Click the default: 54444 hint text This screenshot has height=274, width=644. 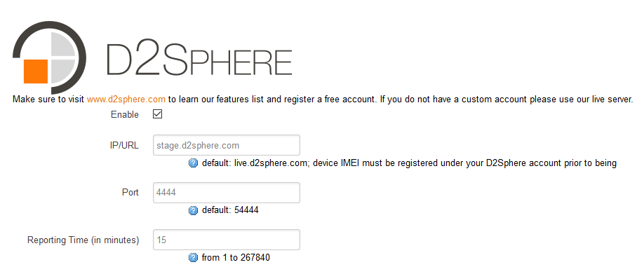(x=230, y=210)
